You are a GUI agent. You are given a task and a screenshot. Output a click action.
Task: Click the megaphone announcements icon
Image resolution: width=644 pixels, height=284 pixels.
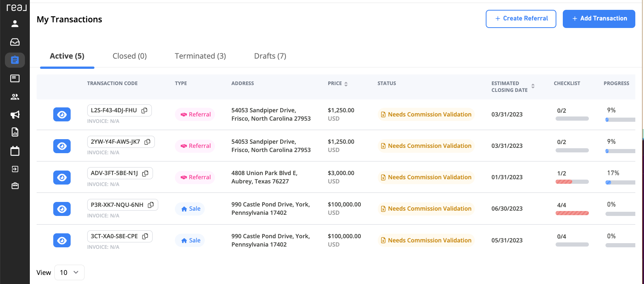coord(15,115)
